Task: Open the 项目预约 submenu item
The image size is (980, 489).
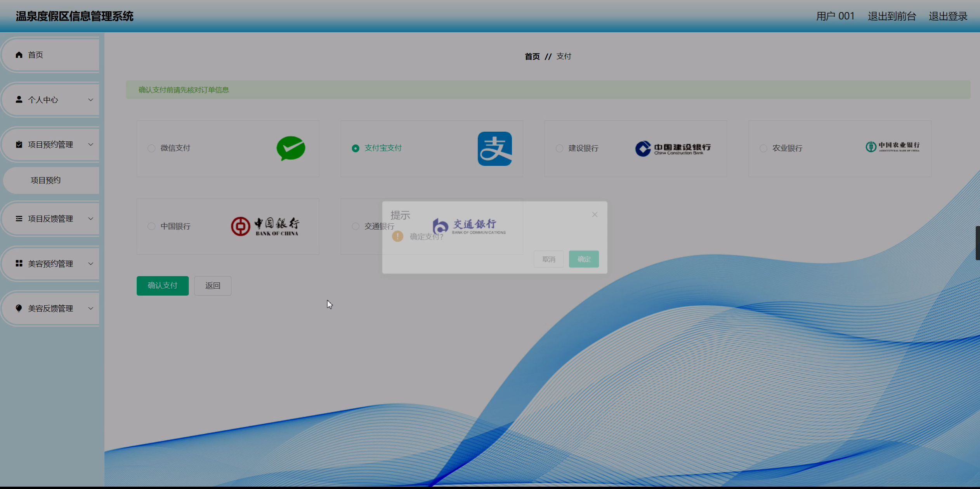Action: coord(46,180)
